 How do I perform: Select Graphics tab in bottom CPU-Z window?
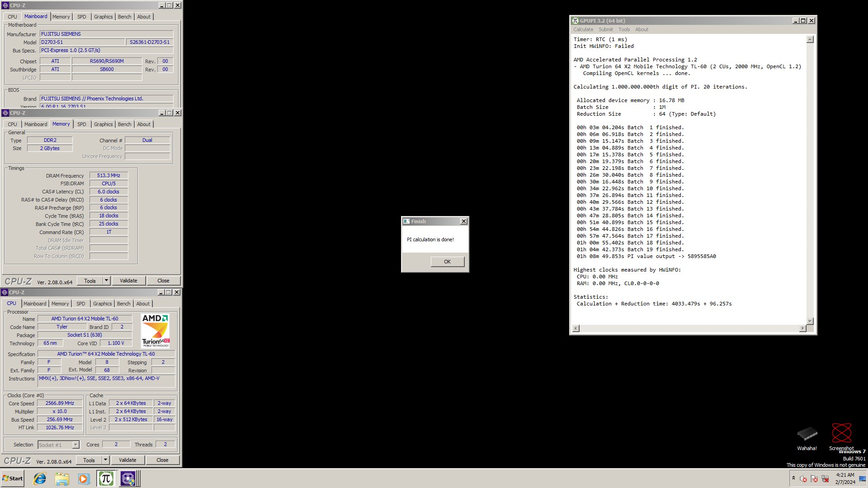click(102, 304)
